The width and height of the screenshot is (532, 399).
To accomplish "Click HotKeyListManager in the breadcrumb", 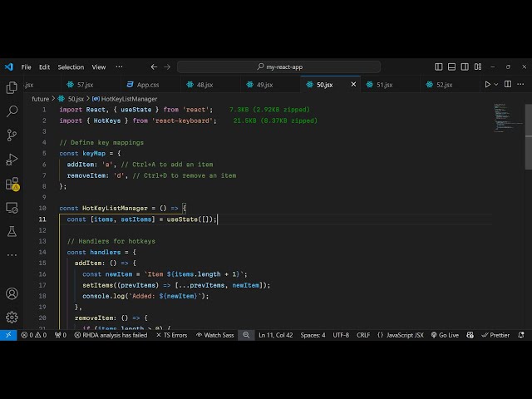I will coord(128,99).
